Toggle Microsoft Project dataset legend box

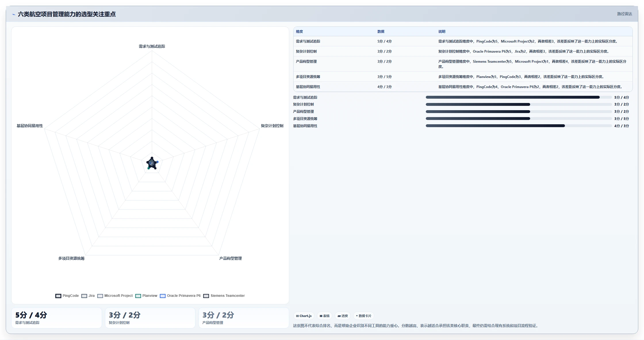point(100,296)
